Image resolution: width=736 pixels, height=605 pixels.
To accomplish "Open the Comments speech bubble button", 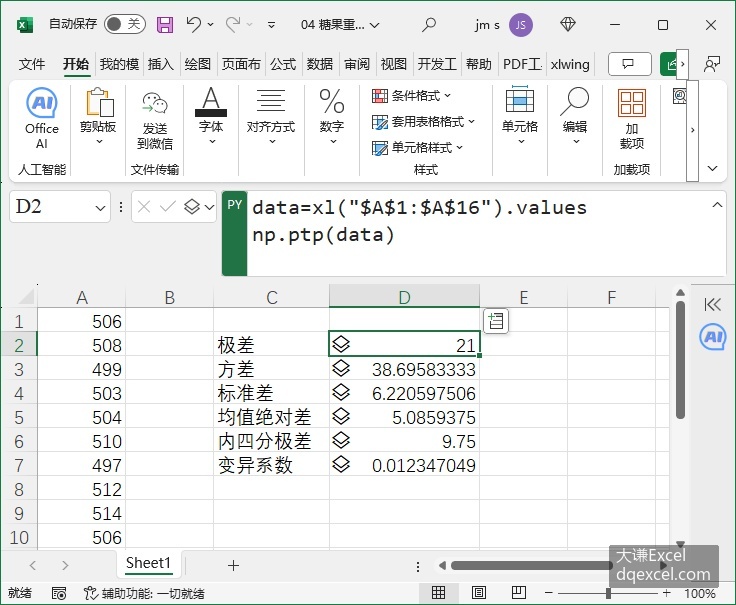I will [x=629, y=64].
